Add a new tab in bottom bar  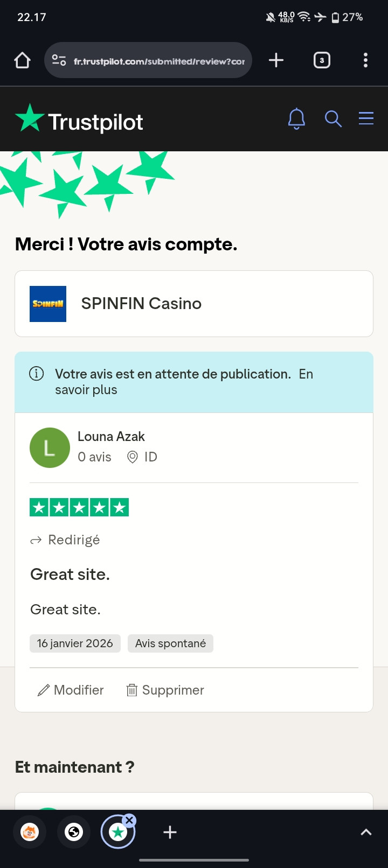pyautogui.click(x=170, y=832)
